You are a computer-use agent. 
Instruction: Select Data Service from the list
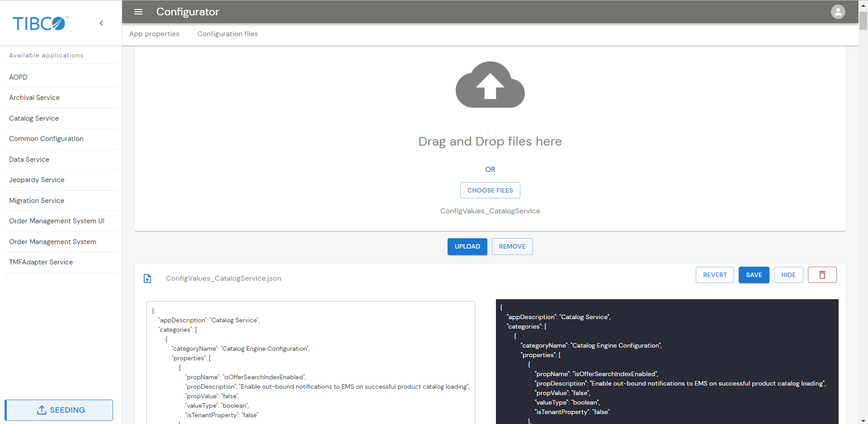click(61, 160)
